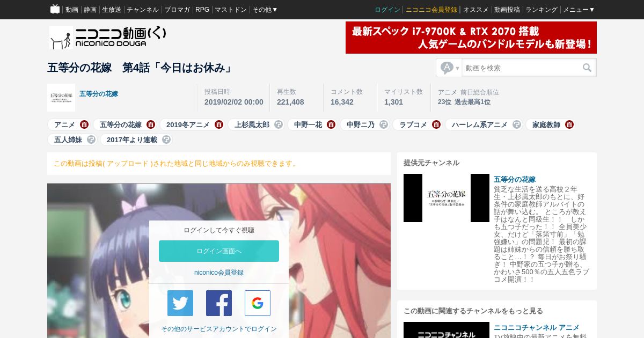This screenshot has height=338, width=644.
Task: Open the ニコニコチャンネル アニメ link
Action: pyautogui.click(x=537, y=327)
